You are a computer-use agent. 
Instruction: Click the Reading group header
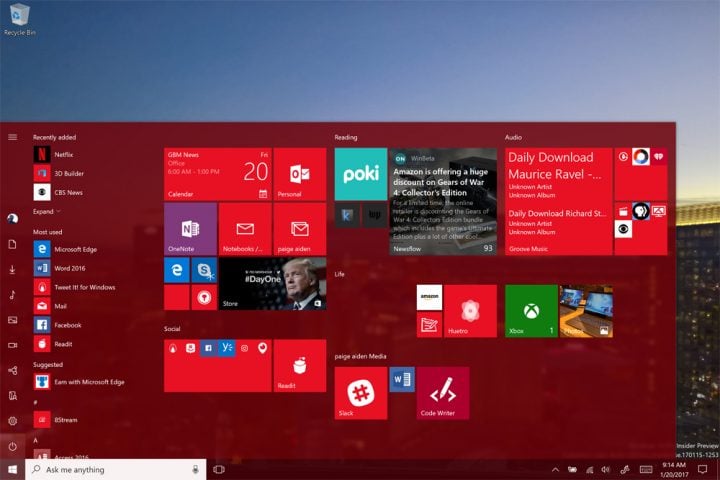(345, 137)
